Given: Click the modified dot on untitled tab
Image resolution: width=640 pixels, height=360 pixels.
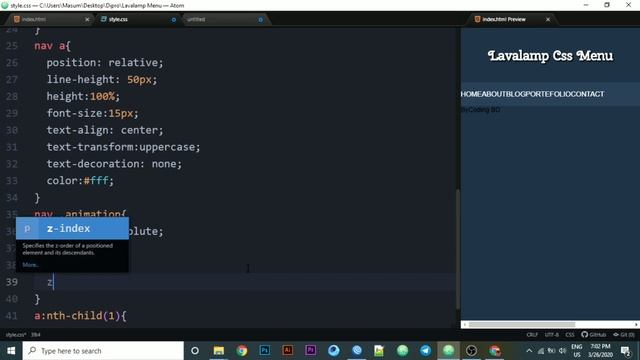Looking at the screenshot, I should click(260, 20).
